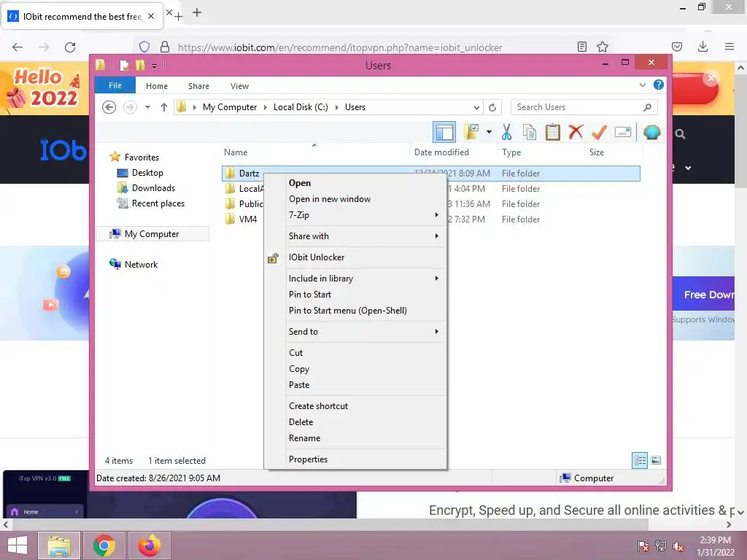This screenshot has width=747, height=560.
Task: Open the Share ribbon tab
Action: coord(198,86)
